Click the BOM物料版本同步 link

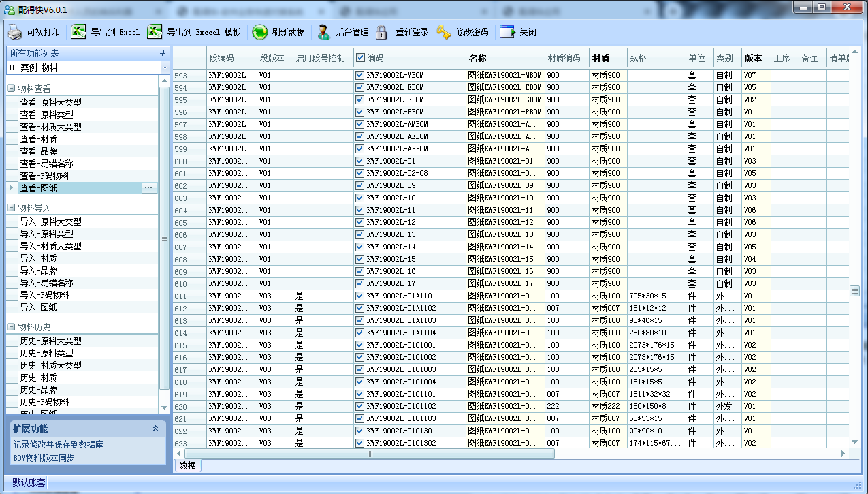click(x=44, y=458)
